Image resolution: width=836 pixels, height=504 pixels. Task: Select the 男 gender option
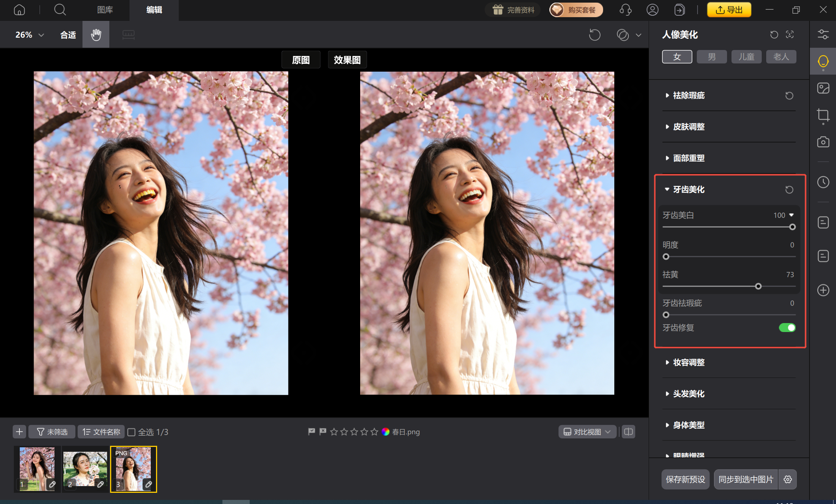pyautogui.click(x=712, y=57)
